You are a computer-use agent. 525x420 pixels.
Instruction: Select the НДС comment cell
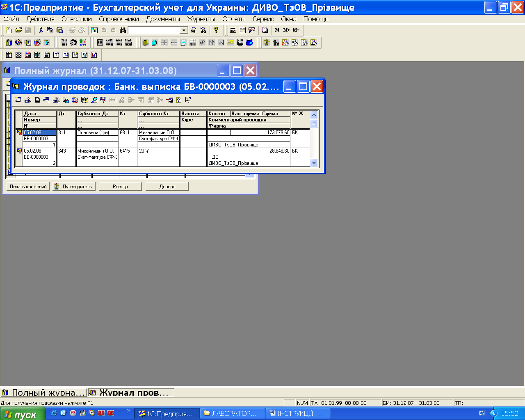tap(249, 157)
